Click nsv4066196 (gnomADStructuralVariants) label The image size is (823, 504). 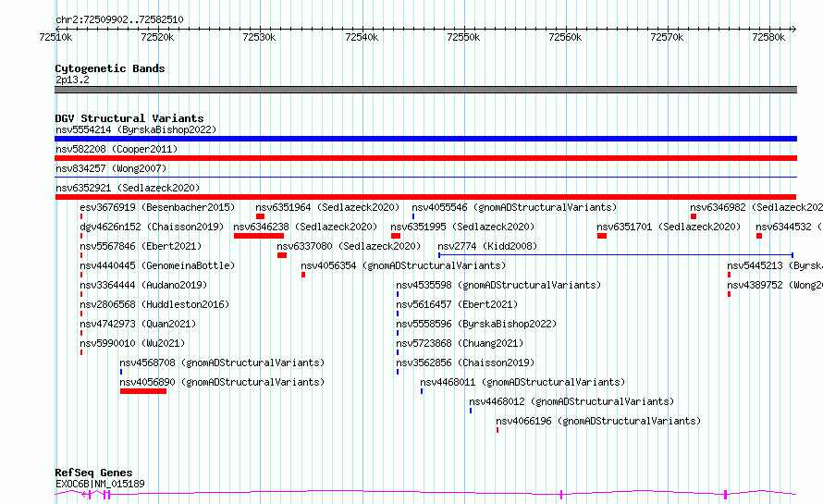coord(598,421)
